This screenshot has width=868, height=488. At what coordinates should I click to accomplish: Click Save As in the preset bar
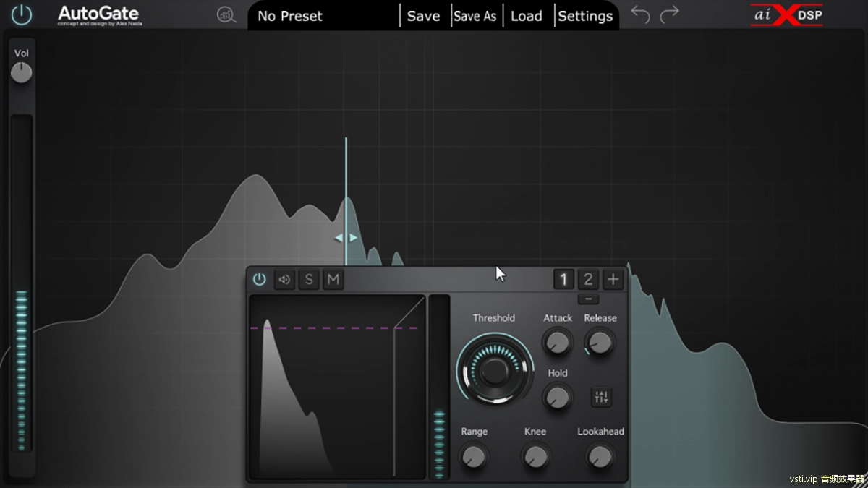(475, 16)
